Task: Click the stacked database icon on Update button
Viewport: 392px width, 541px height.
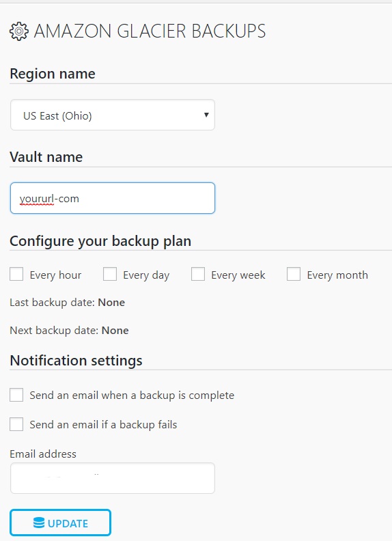Action: pyautogui.click(x=39, y=523)
